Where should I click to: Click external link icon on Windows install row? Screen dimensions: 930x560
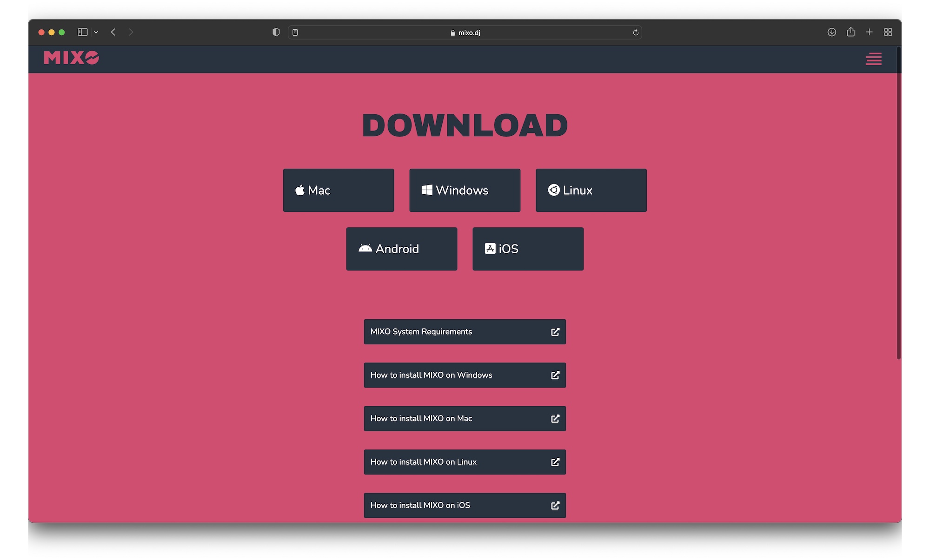[x=555, y=375]
